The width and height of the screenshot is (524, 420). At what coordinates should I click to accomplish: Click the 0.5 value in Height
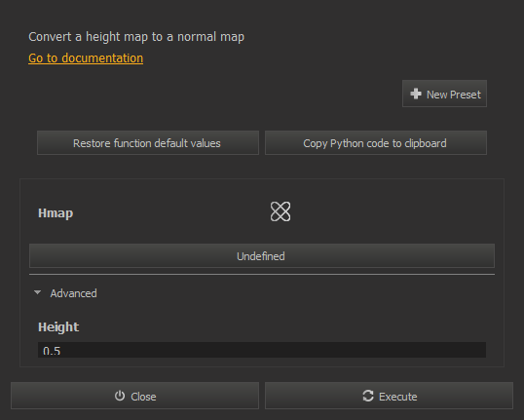coord(52,351)
